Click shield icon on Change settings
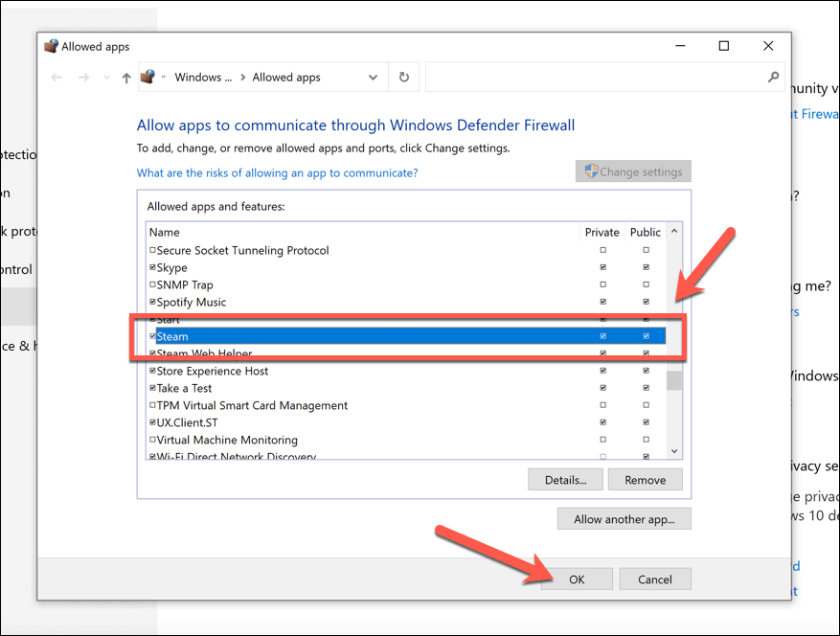840x636 pixels. (591, 171)
